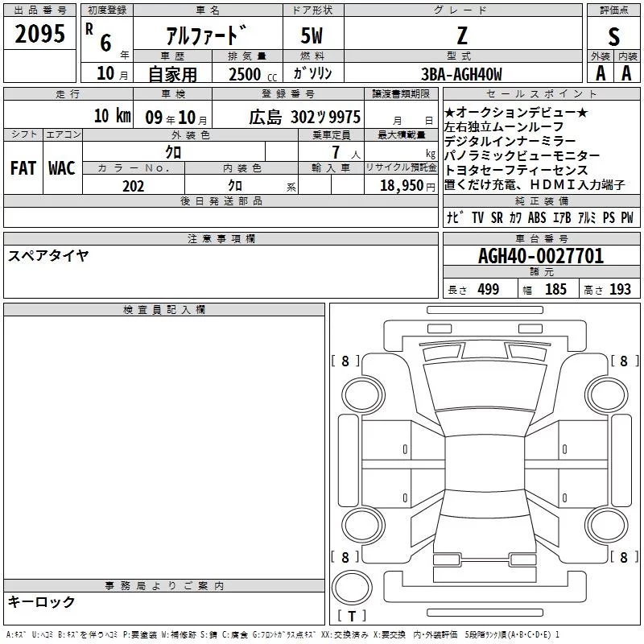The image size is (644, 644).
Task: Click the キーロック office note
Action: coord(42,602)
